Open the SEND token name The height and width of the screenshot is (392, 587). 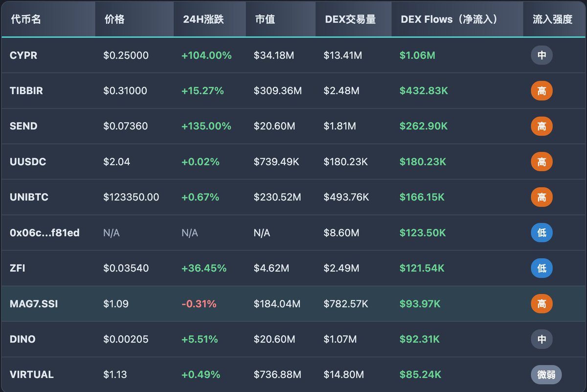(x=23, y=126)
